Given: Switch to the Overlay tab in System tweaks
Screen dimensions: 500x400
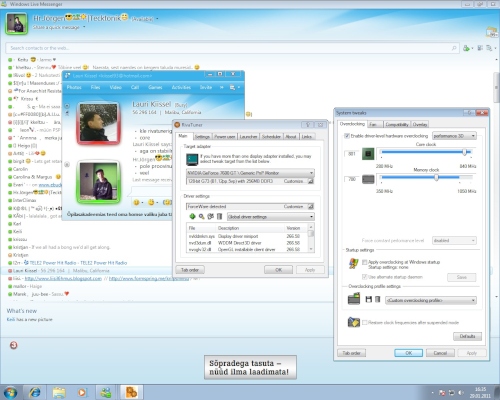Looking at the screenshot, I should click(x=420, y=124).
